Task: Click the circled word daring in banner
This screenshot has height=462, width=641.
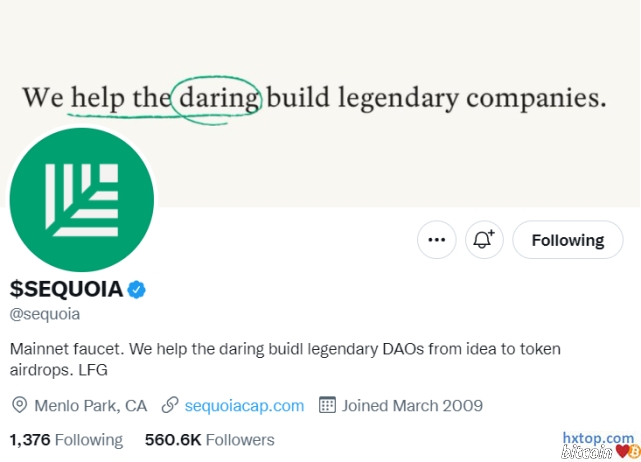Action: (216, 98)
